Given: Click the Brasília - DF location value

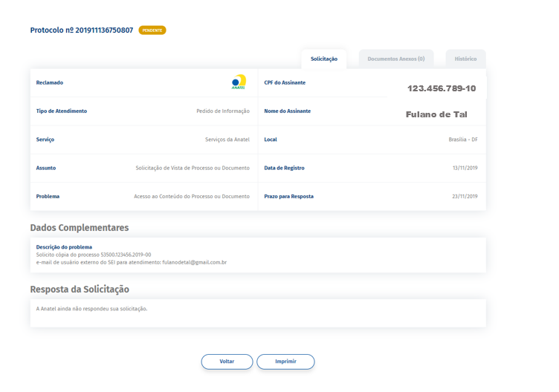Looking at the screenshot, I should click(x=462, y=140).
